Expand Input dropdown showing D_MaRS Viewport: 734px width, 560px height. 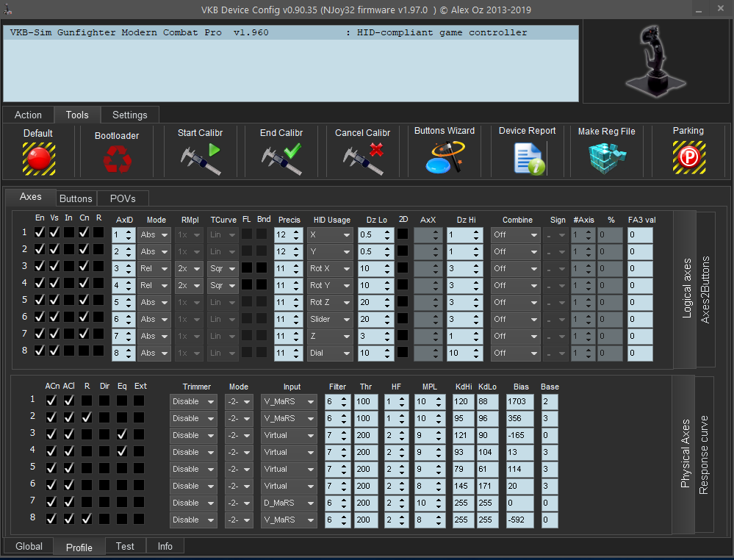289,503
